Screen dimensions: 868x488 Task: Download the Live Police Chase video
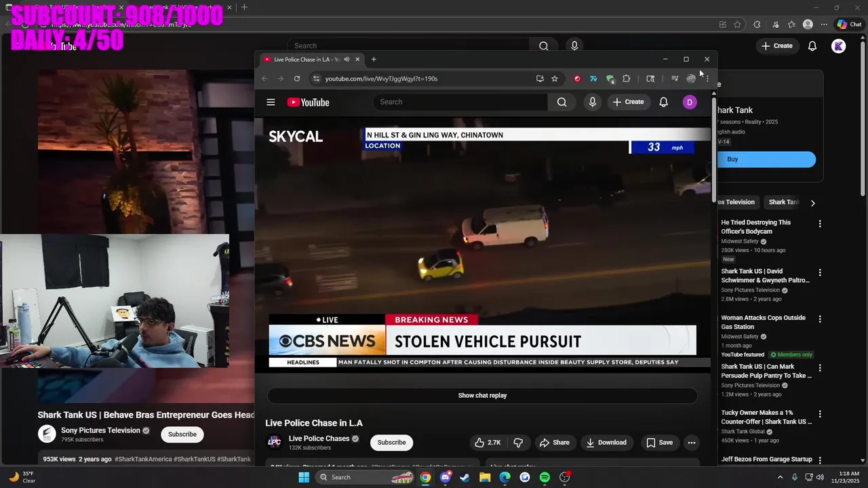606,443
